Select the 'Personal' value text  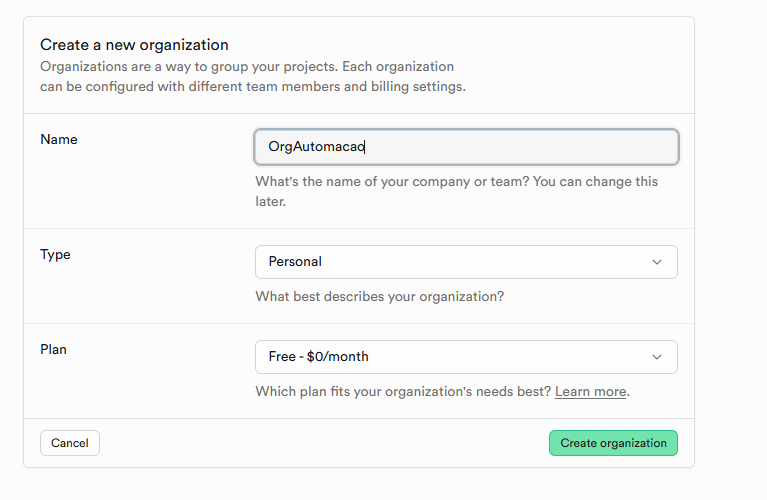(295, 262)
